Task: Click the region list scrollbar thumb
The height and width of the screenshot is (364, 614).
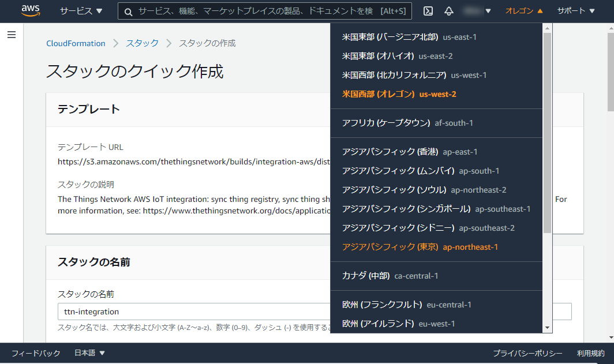Action: (x=548, y=133)
